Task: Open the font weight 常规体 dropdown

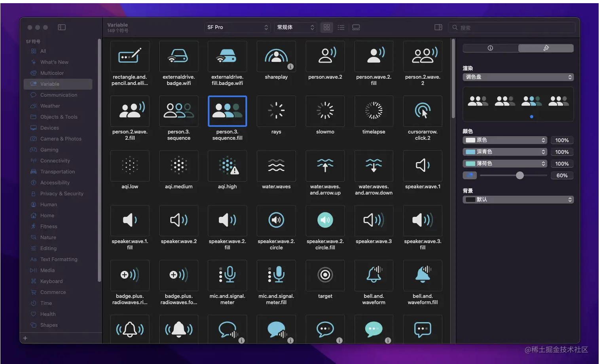Action: [x=296, y=27]
